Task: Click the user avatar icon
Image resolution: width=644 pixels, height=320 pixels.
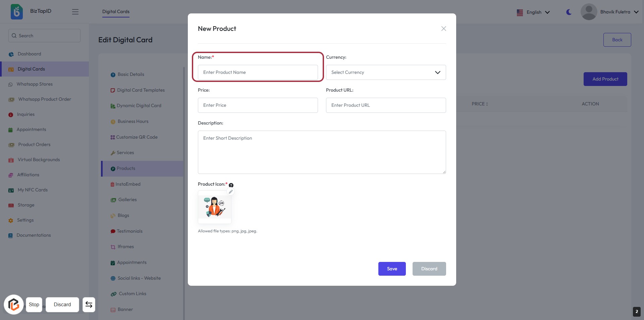Action: [x=589, y=12]
